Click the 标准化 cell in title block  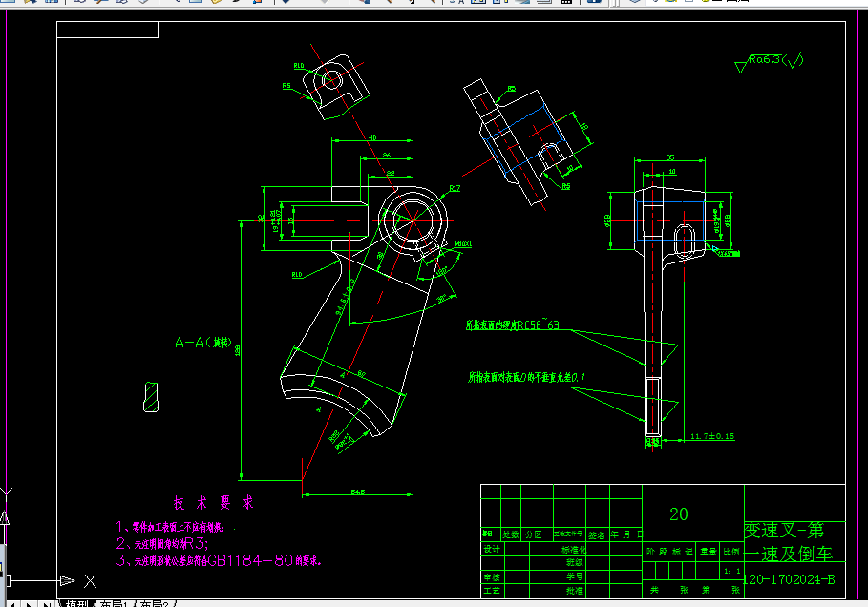(574, 550)
